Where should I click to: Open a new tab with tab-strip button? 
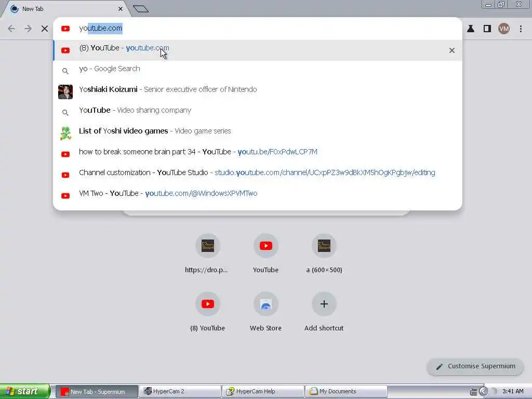[141, 9]
